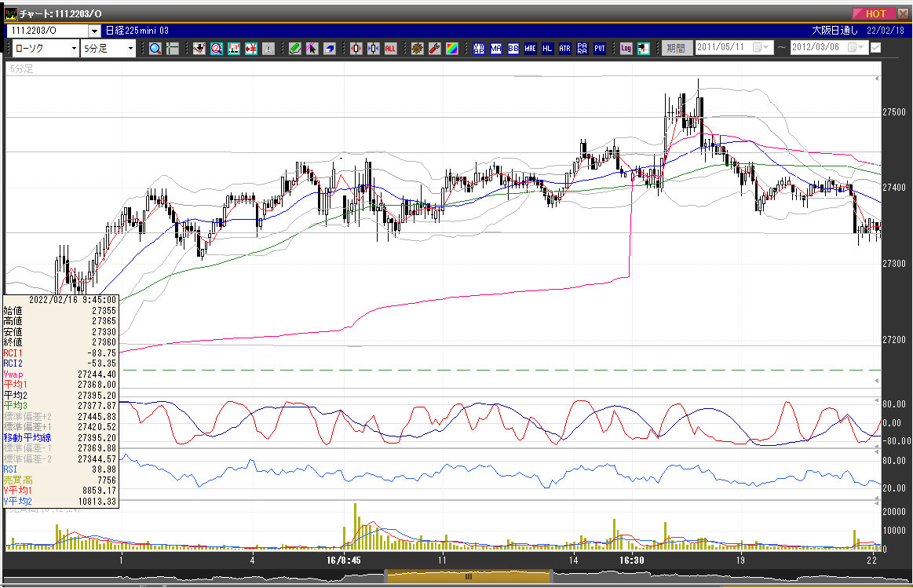Tick the checkbox beside the end date
The height and width of the screenshot is (588, 913).
click(x=875, y=48)
